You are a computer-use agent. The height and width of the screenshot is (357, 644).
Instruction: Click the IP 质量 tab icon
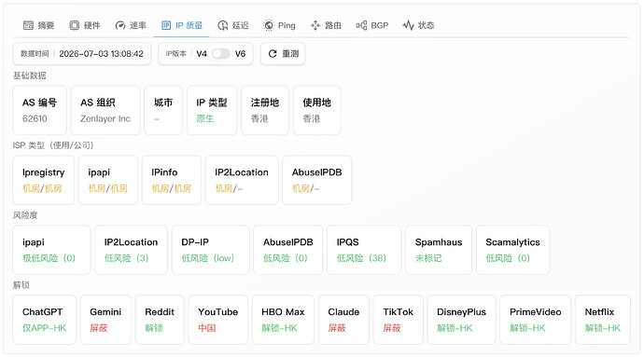tap(166, 25)
